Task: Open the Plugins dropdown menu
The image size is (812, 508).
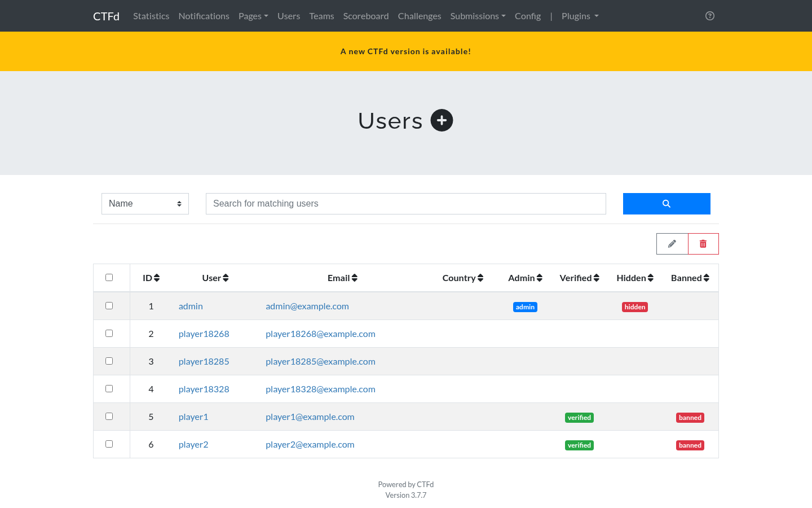Action: tap(580, 16)
